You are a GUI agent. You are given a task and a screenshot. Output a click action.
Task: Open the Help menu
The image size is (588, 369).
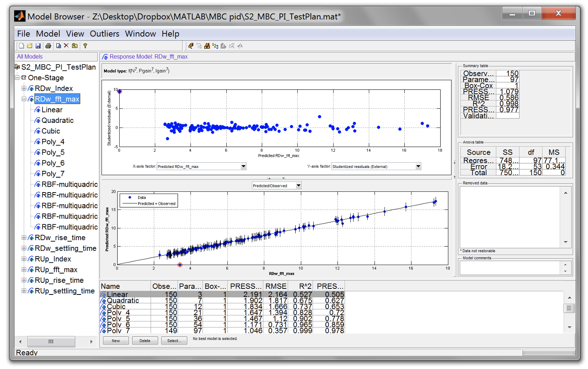[x=170, y=34]
